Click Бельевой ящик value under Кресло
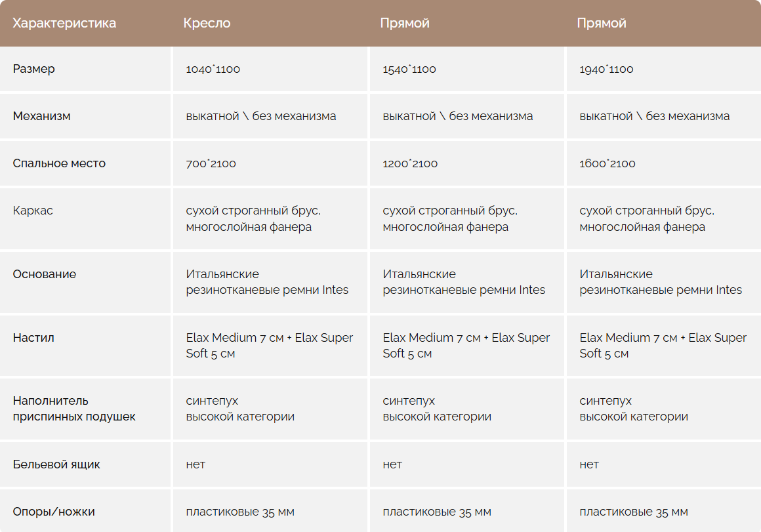Screen dimensions: 761x532 (195, 464)
